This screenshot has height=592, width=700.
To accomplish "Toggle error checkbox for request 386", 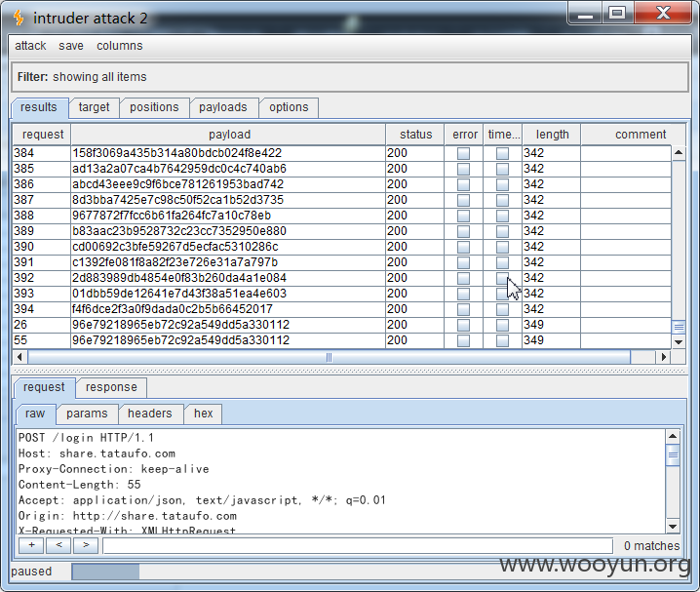I will [x=463, y=185].
